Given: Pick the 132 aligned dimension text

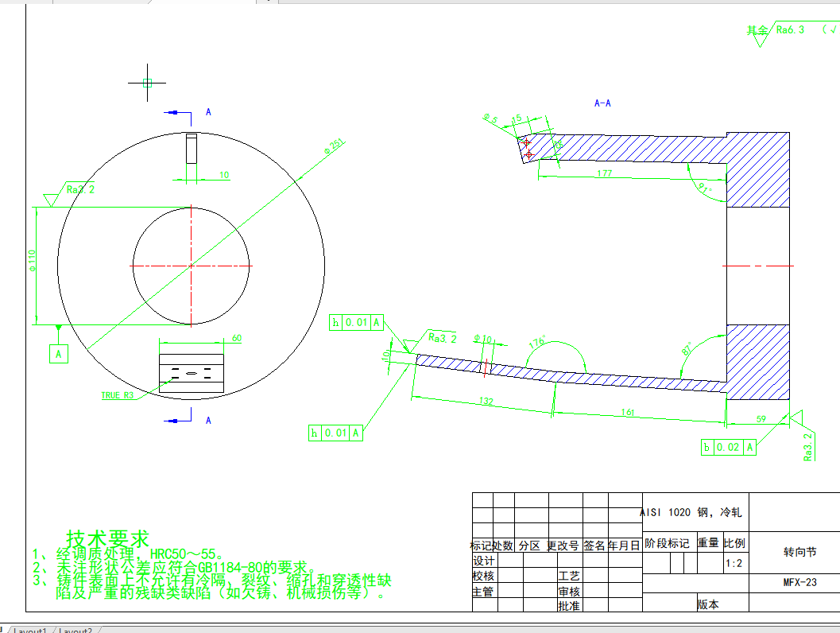Looking at the screenshot, I should tap(482, 402).
